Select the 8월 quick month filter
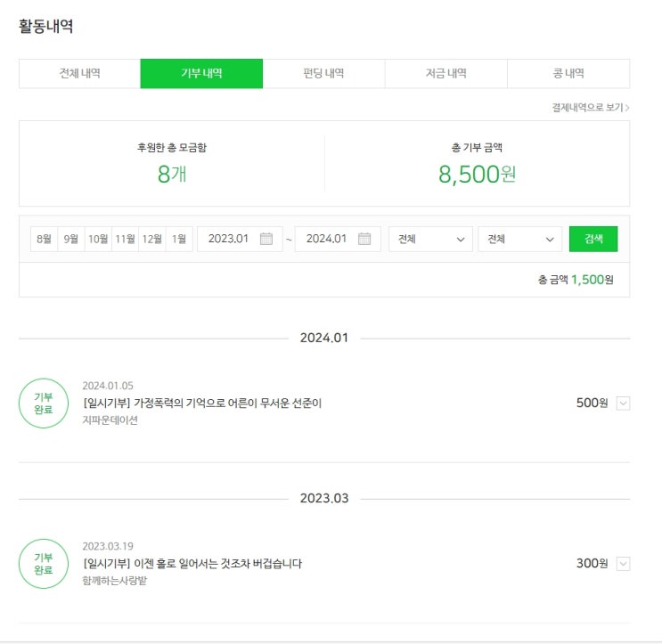The width and height of the screenshot is (662, 644). 44,239
